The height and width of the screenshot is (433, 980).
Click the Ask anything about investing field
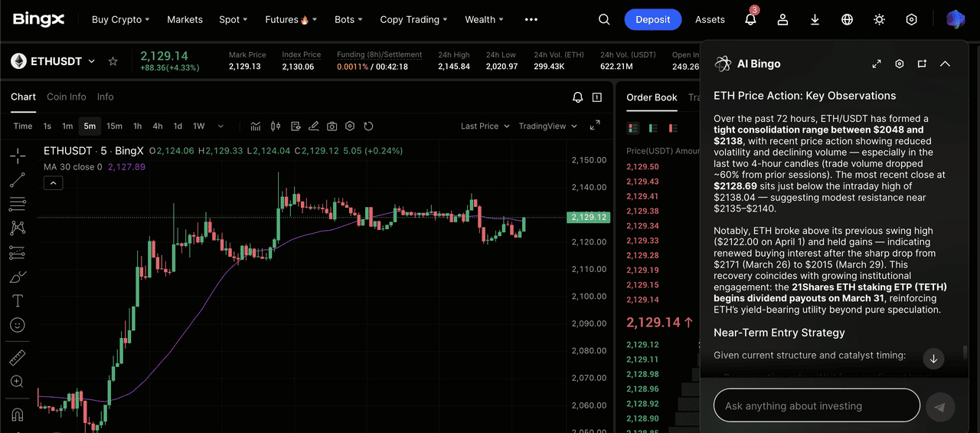(816, 406)
